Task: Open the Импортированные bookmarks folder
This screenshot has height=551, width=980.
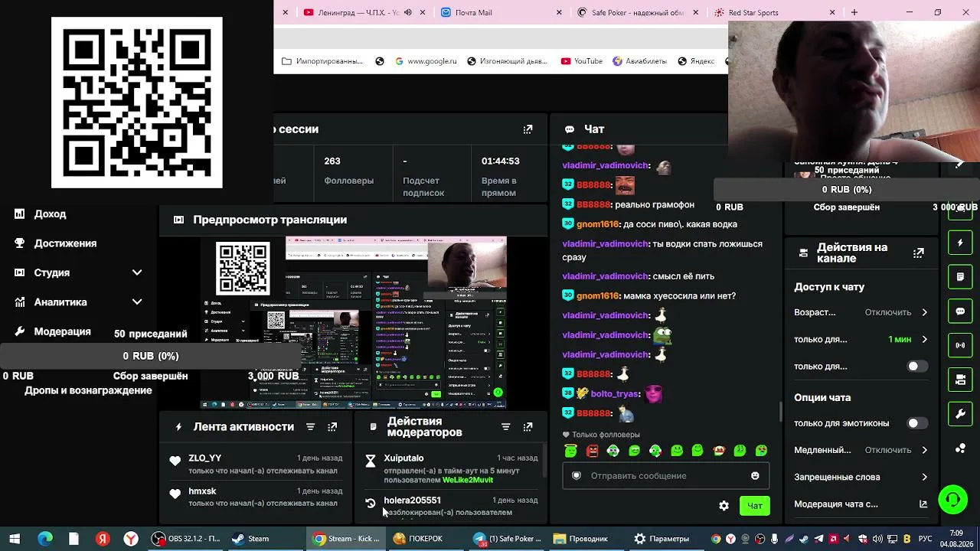Action: [322, 61]
